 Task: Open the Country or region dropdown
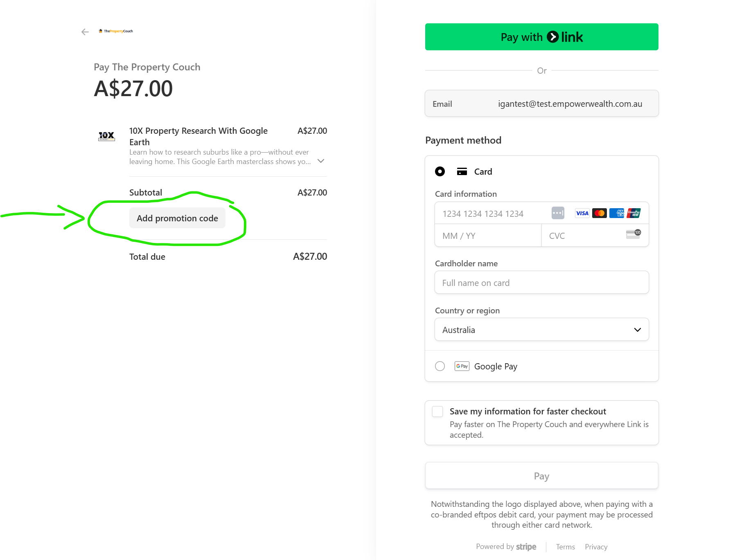coord(541,330)
